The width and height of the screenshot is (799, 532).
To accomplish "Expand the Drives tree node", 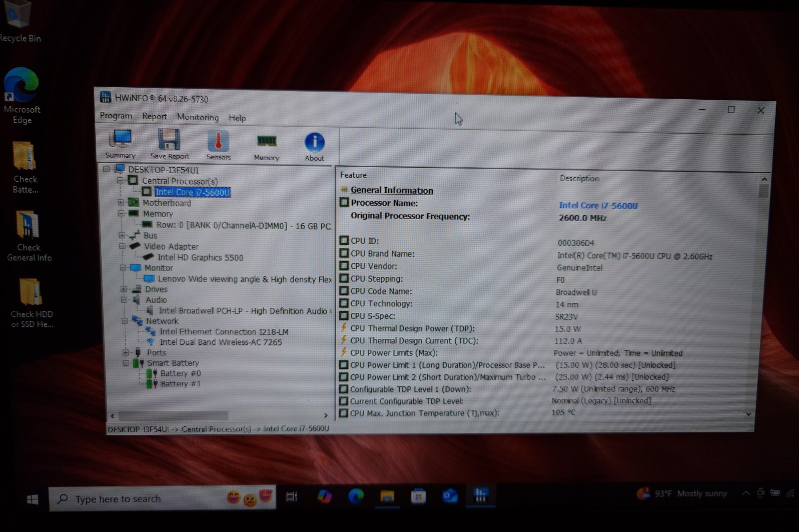I will pyautogui.click(x=123, y=289).
